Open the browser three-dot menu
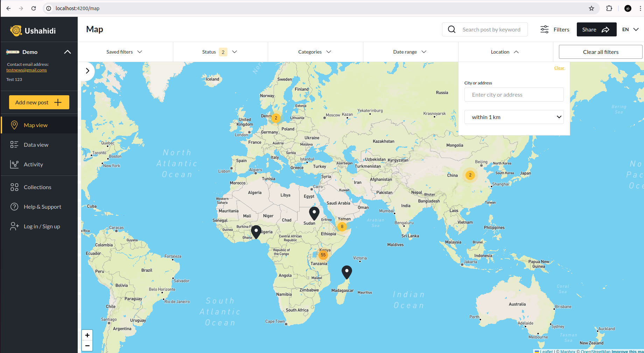644x353 pixels. click(640, 8)
